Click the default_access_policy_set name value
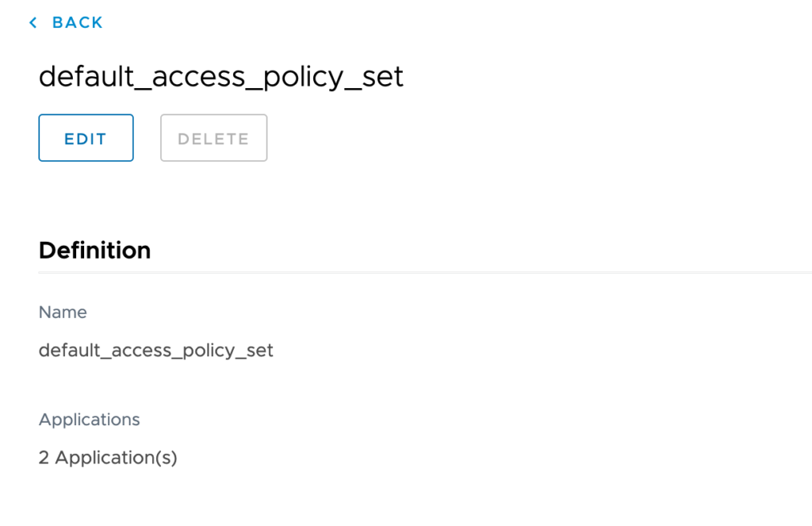The image size is (812, 526). click(x=156, y=351)
